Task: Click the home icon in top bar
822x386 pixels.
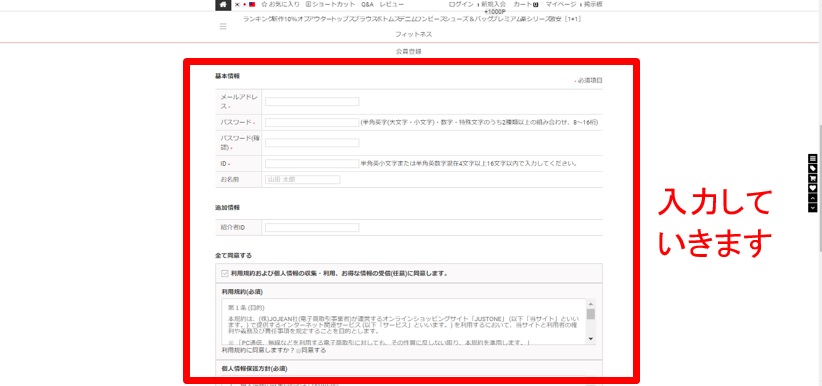Action: pyautogui.click(x=223, y=5)
